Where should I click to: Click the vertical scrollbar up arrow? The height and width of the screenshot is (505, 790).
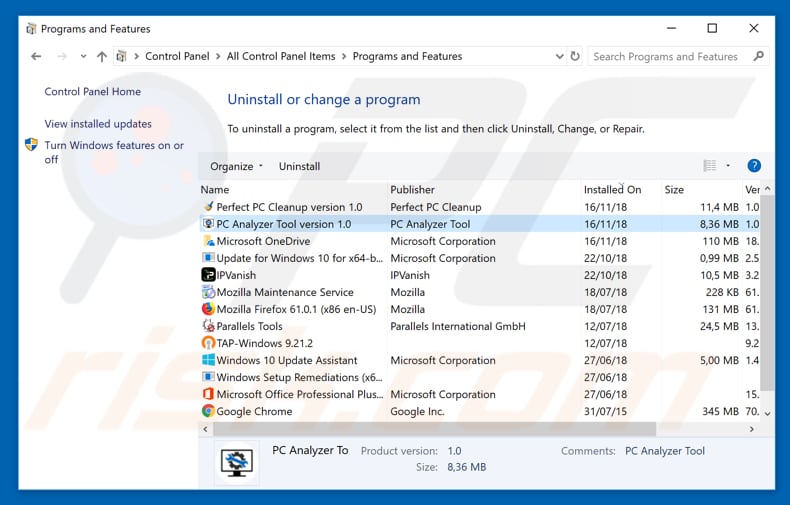767,188
